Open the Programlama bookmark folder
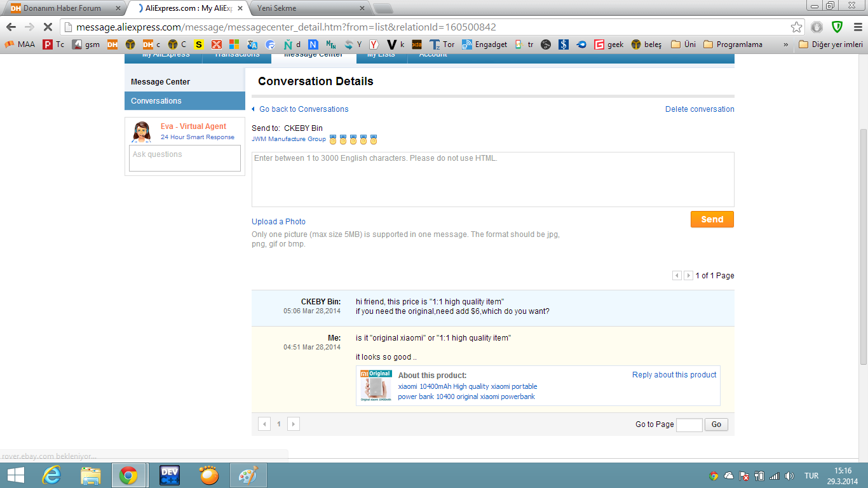The image size is (868, 488). point(733,44)
